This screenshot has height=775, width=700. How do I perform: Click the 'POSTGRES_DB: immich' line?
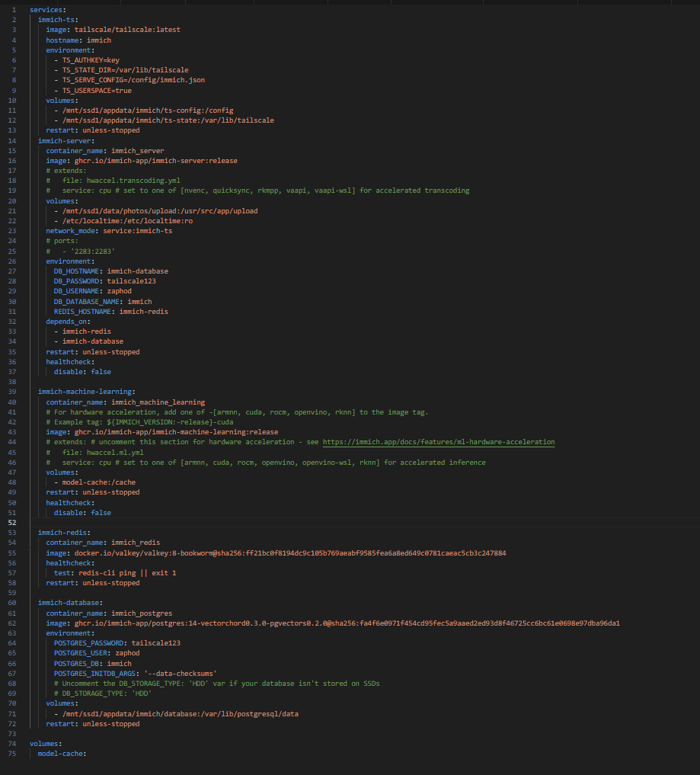[x=93, y=664]
